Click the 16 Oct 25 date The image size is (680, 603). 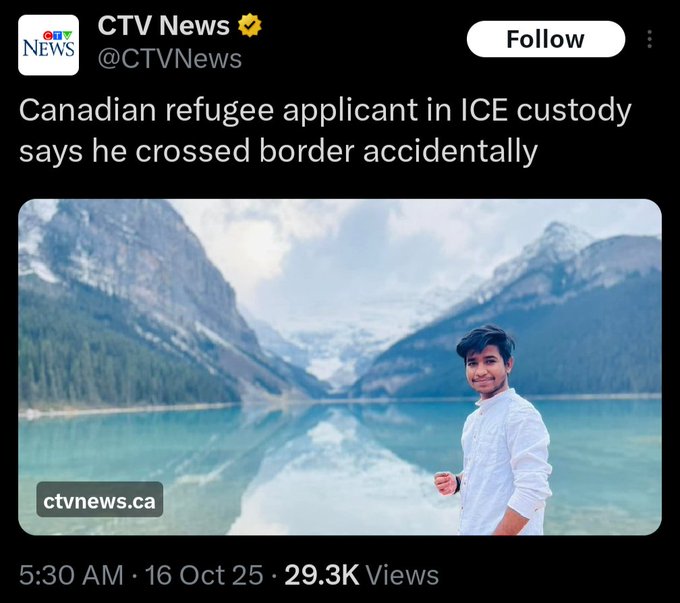pos(204,575)
